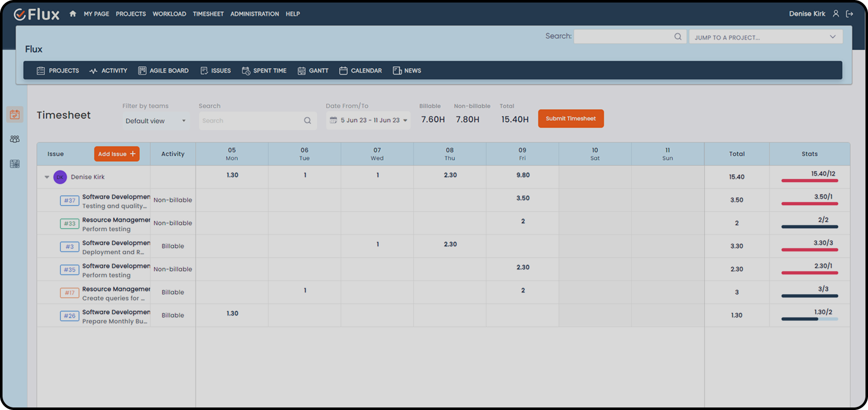Viewport: 868px width, 410px height.
Task: Collapse the Denise Kirk row
Action: [47, 177]
